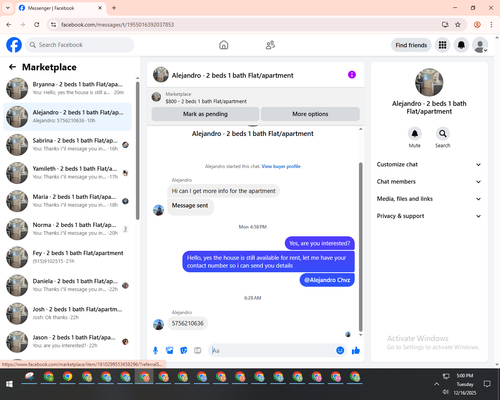Open the $800 Marketplace listing banner
The image size is (500, 400).
click(256, 98)
